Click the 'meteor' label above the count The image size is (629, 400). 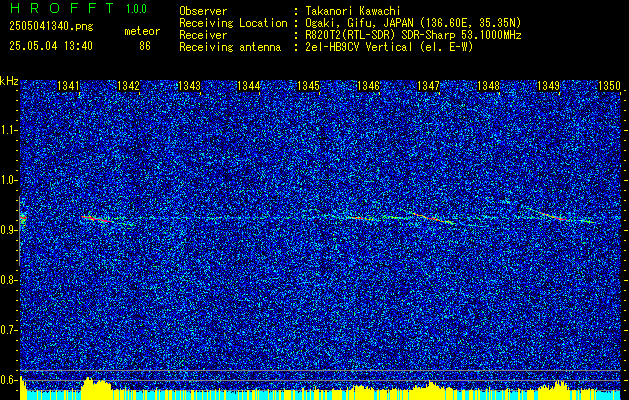tap(142, 31)
